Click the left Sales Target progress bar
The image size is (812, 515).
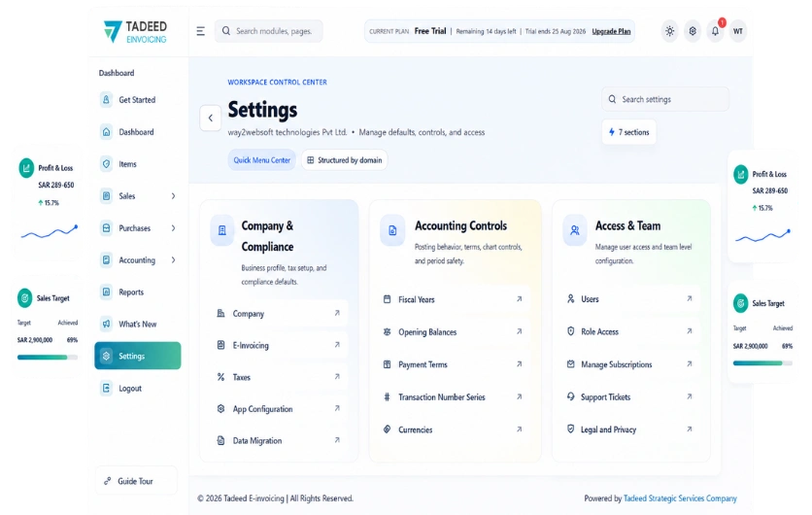point(48,357)
